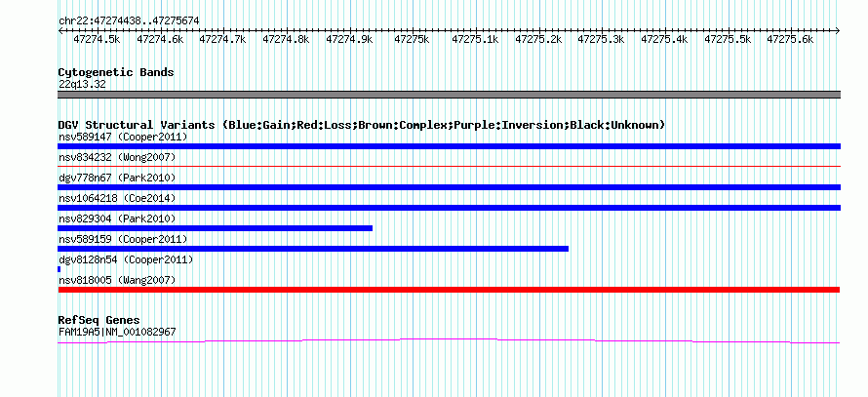
Task: Click the 47275.6k ruler tick label
Action: click(791, 39)
